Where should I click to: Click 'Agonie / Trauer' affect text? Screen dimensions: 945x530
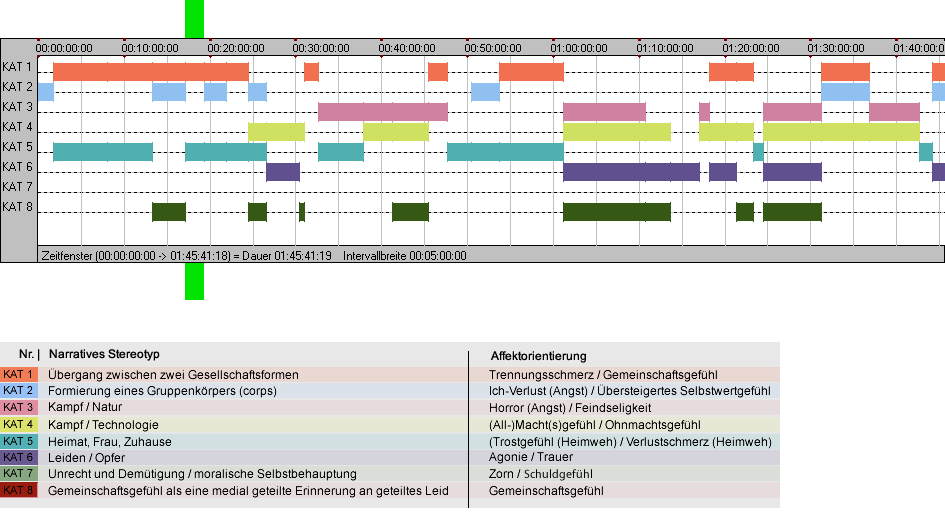531,458
